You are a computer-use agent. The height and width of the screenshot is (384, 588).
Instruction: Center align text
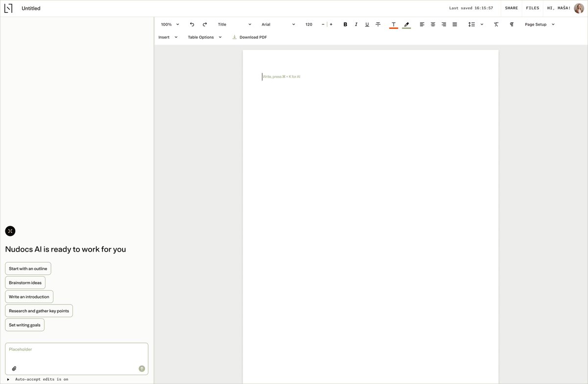pyautogui.click(x=433, y=25)
